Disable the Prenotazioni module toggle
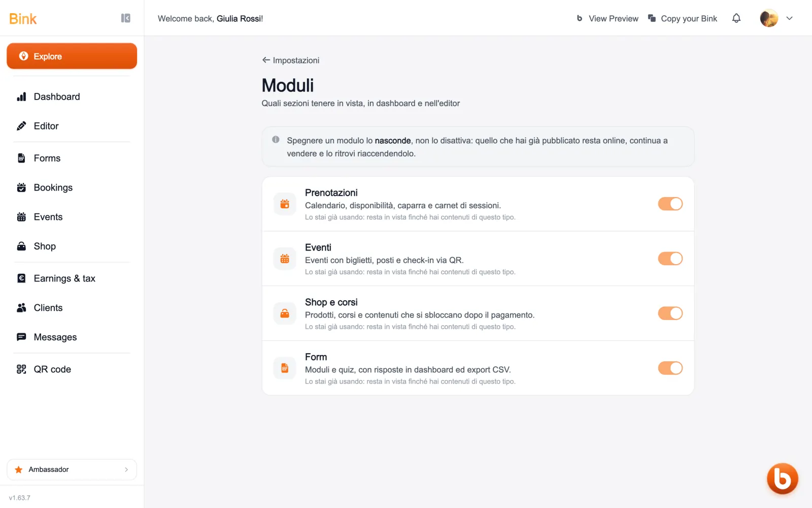Screen dimensions: 812x508 tap(670, 204)
